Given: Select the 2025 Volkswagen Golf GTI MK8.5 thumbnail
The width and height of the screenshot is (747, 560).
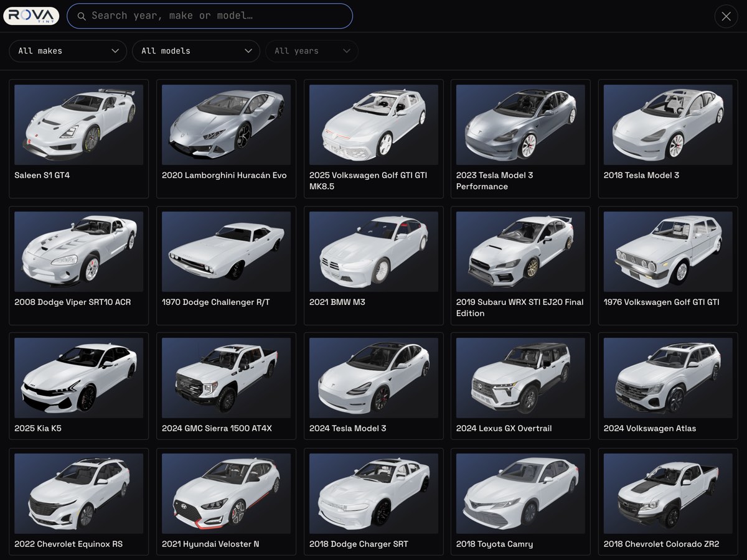Looking at the screenshot, I should [x=374, y=124].
